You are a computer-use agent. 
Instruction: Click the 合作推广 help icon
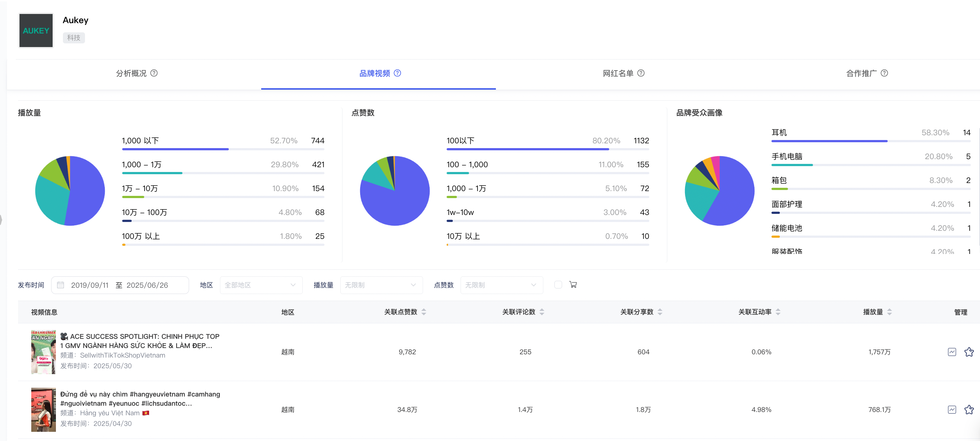point(885,73)
